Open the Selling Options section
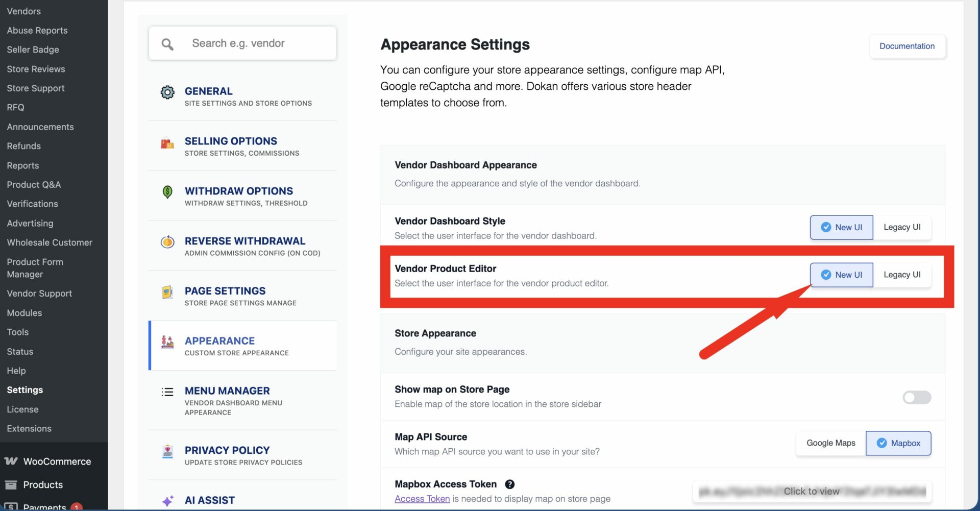The width and height of the screenshot is (980, 511). 242,146
